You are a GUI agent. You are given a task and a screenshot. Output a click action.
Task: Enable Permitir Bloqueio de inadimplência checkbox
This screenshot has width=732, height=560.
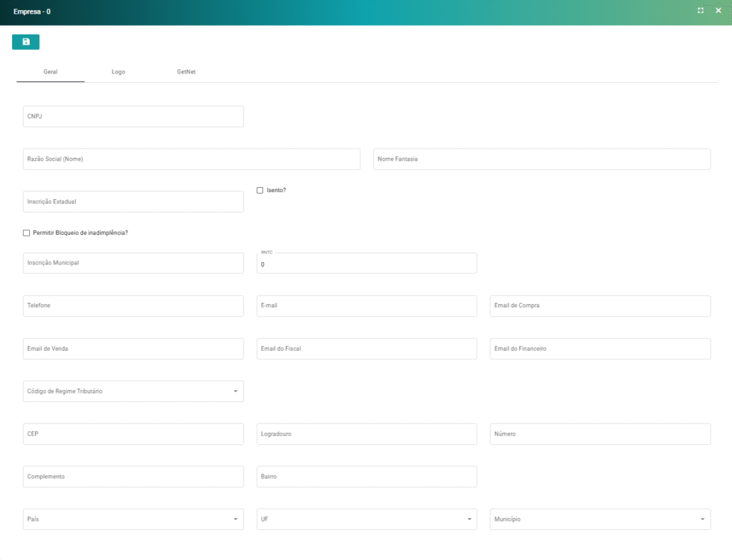pyautogui.click(x=26, y=233)
